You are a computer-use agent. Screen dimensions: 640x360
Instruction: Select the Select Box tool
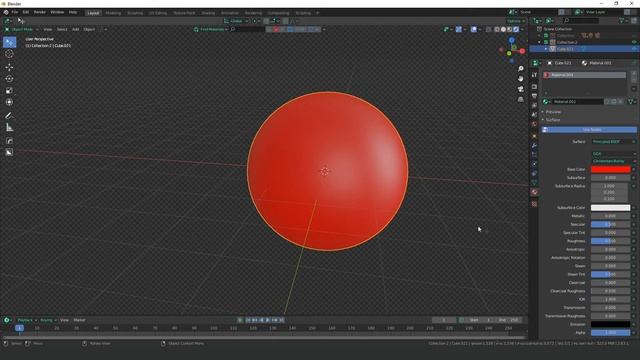point(9,42)
